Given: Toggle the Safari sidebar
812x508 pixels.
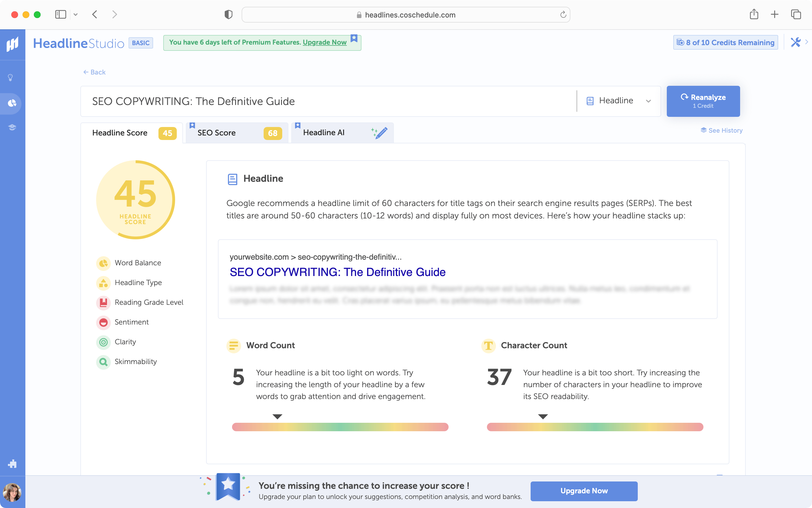Looking at the screenshot, I should [x=60, y=14].
